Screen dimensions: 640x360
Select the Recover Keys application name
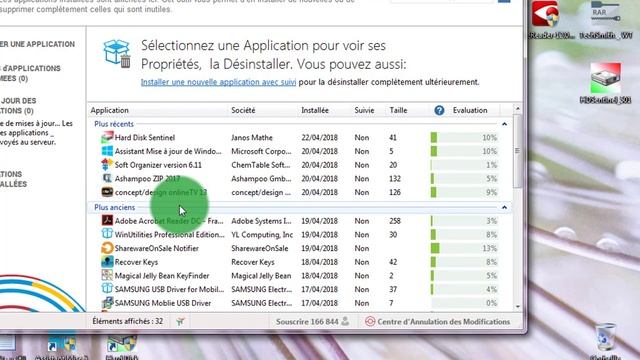pyautogui.click(x=136, y=262)
